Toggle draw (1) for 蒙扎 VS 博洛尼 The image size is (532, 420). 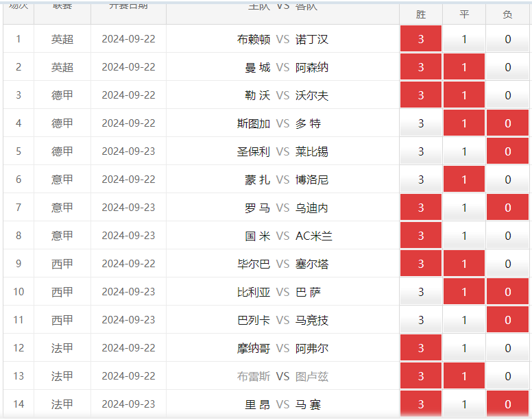464,180
